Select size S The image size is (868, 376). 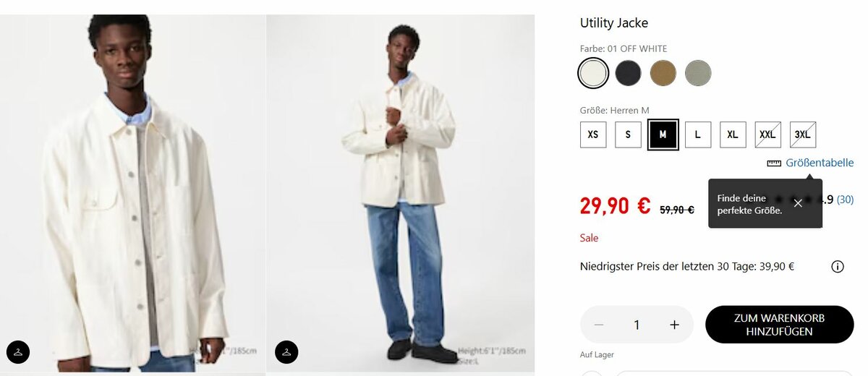628,134
